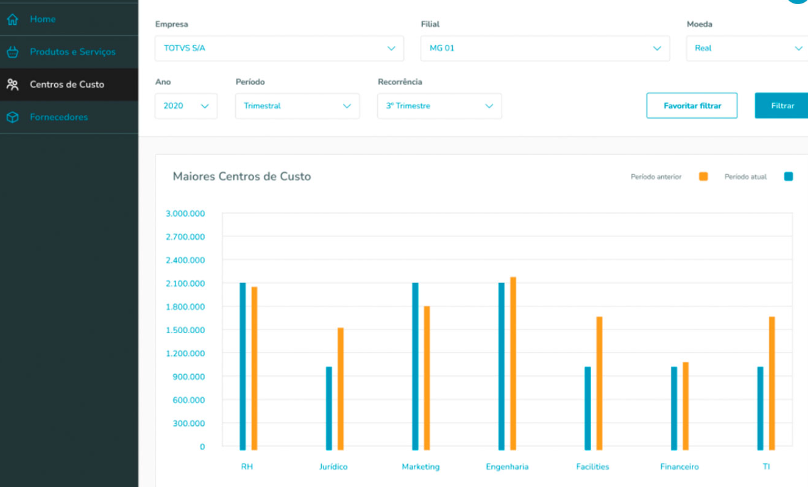
Task: Click the box icon for Fornecedores
Action: [12, 117]
